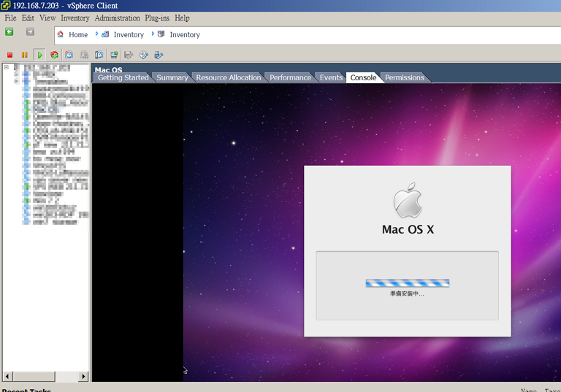Click the Apple logo in the installer

(x=408, y=200)
